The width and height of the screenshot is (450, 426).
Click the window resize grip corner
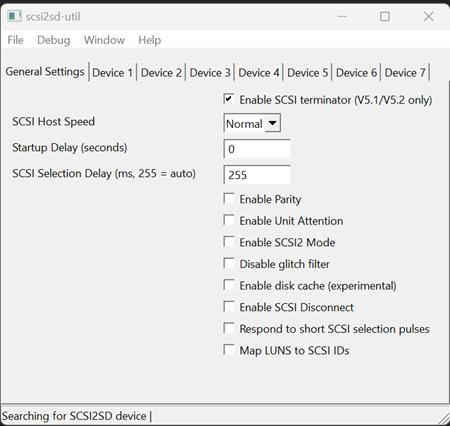click(x=443, y=419)
